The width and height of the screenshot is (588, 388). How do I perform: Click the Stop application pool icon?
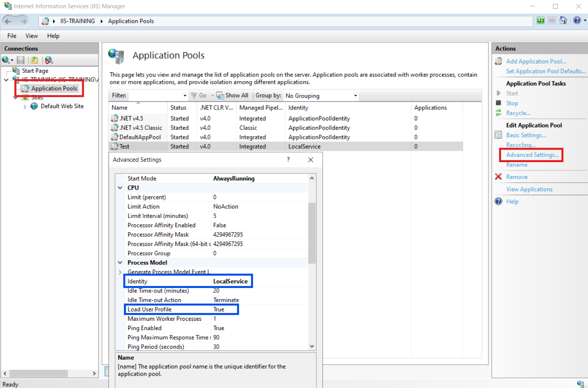498,103
